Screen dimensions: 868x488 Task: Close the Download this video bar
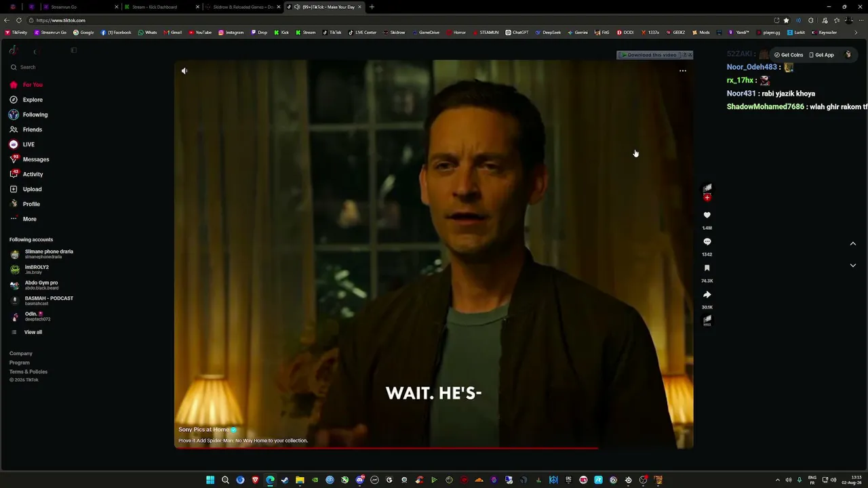point(690,55)
